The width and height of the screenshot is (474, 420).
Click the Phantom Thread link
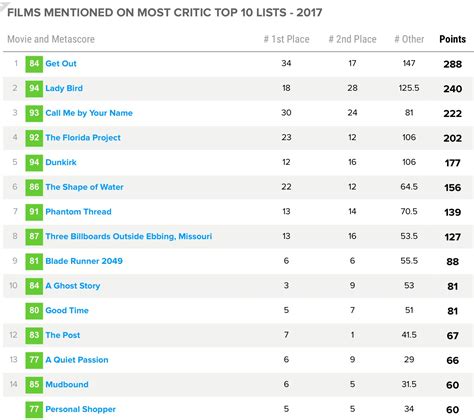point(78,212)
